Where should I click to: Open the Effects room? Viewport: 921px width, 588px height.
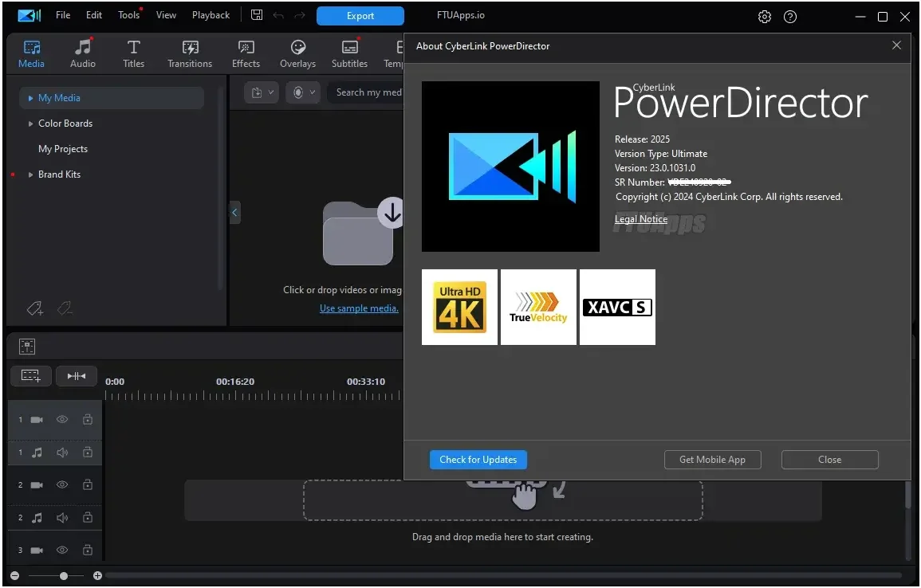point(246,53)
